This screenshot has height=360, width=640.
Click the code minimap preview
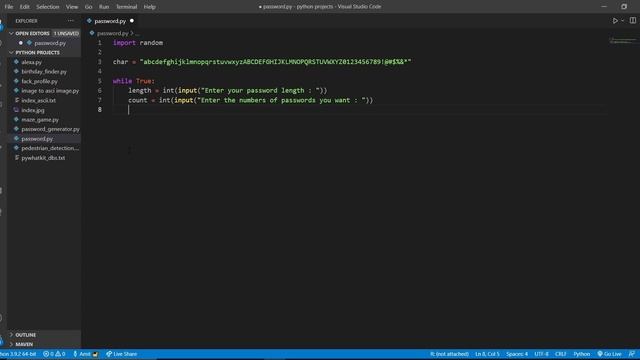point(623,40)
